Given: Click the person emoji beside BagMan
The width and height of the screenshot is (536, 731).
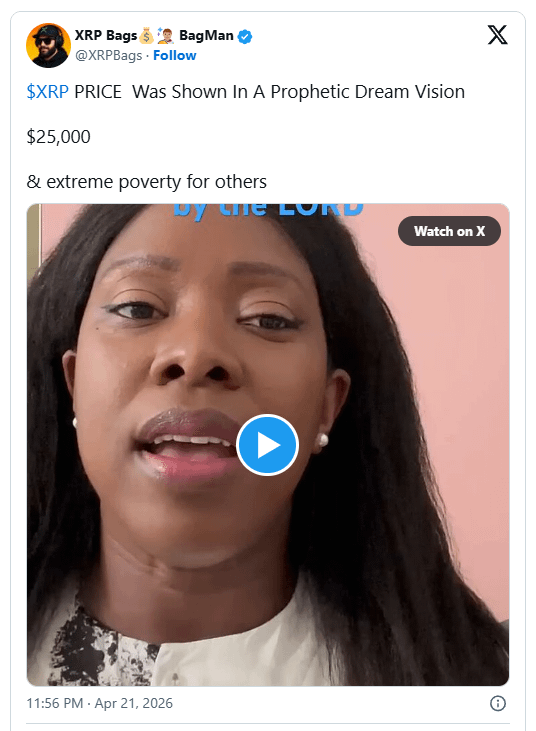Looking at the screenshot, I should pos(165,35).
